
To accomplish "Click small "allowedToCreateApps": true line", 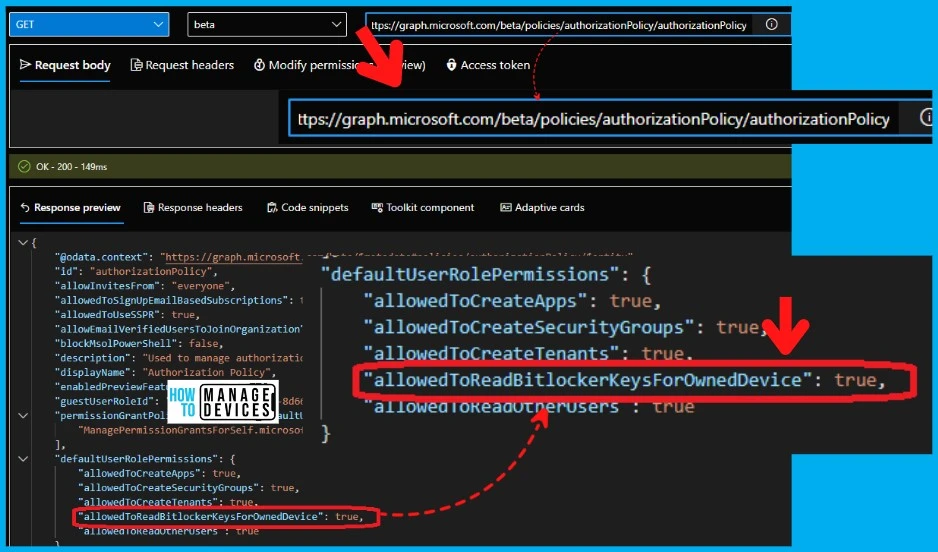I will pos(159,473).
